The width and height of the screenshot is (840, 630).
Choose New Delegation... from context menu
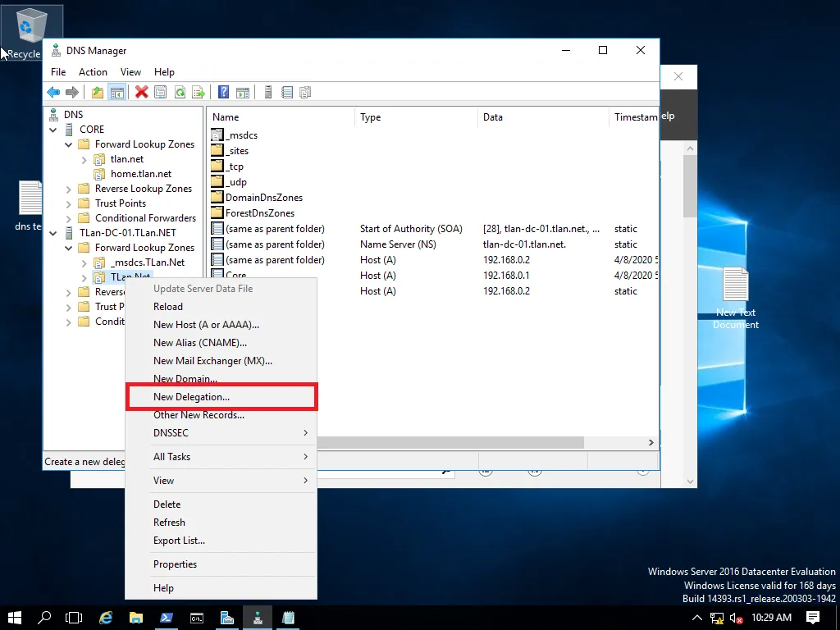(221, 397)
